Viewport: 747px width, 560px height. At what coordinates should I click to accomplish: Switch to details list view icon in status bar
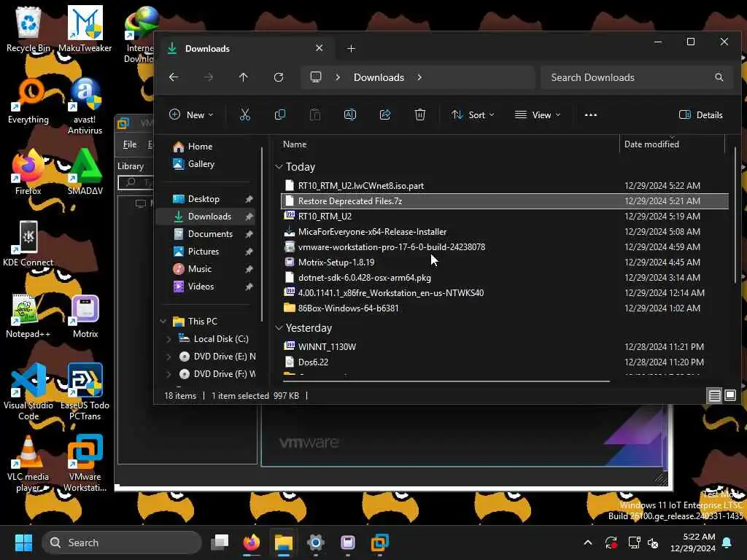coord(715,396)
